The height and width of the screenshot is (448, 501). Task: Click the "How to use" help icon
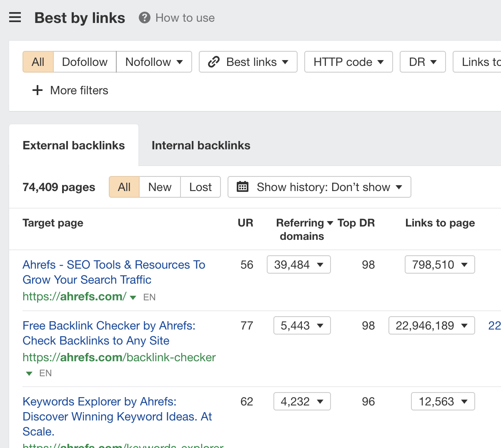pos(144,18)
